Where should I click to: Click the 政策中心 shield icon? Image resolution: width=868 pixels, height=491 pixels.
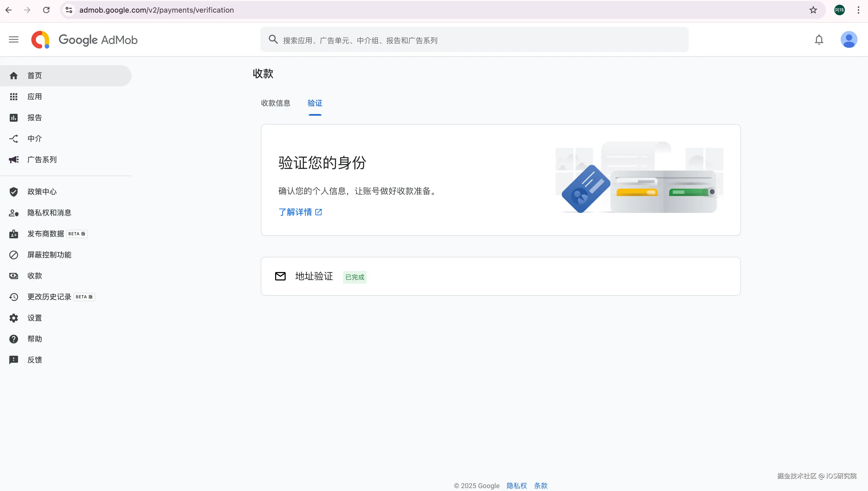pos(13,192)
